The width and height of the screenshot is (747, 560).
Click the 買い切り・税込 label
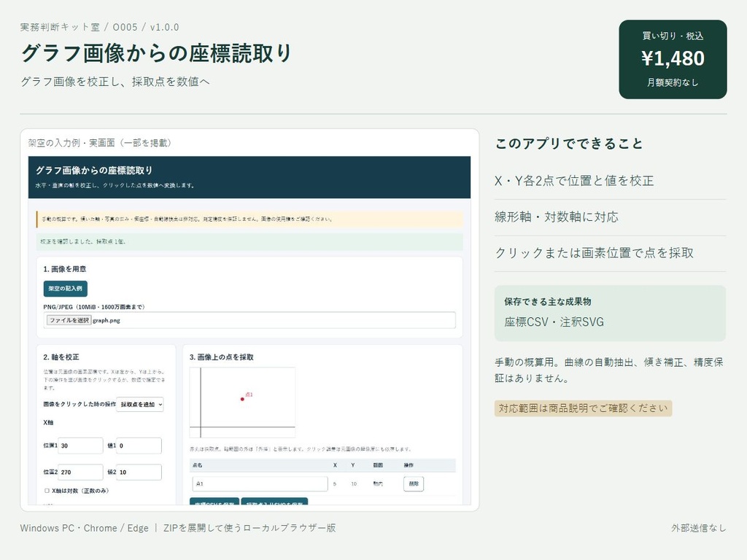[x=673, y=36]
